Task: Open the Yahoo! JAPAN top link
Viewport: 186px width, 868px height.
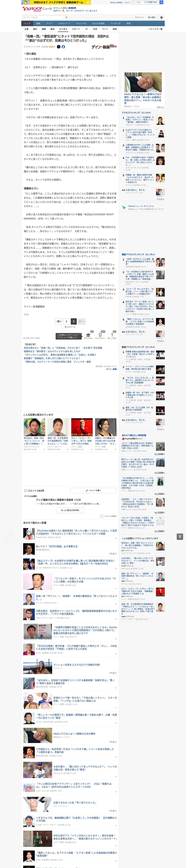Action: tap(116, 2)
